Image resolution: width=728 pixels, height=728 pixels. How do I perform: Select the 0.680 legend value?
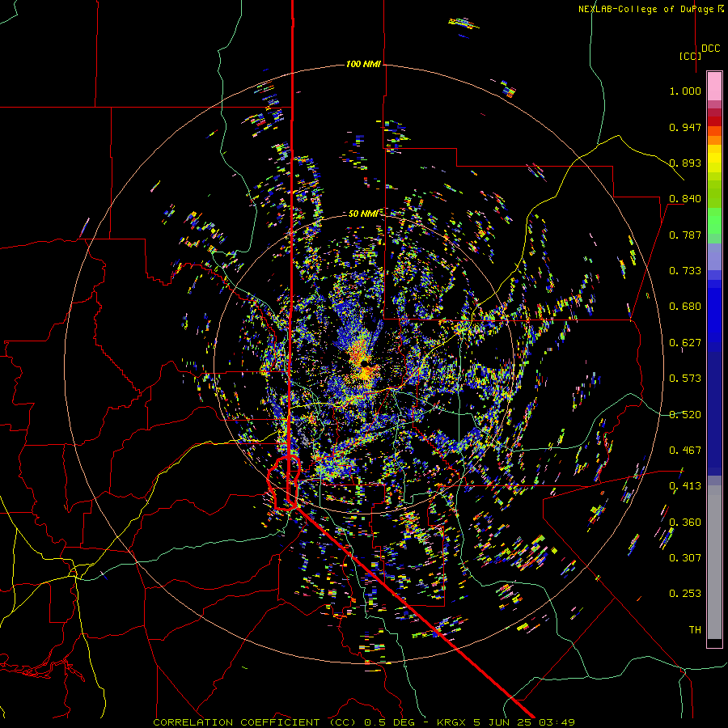685,306
